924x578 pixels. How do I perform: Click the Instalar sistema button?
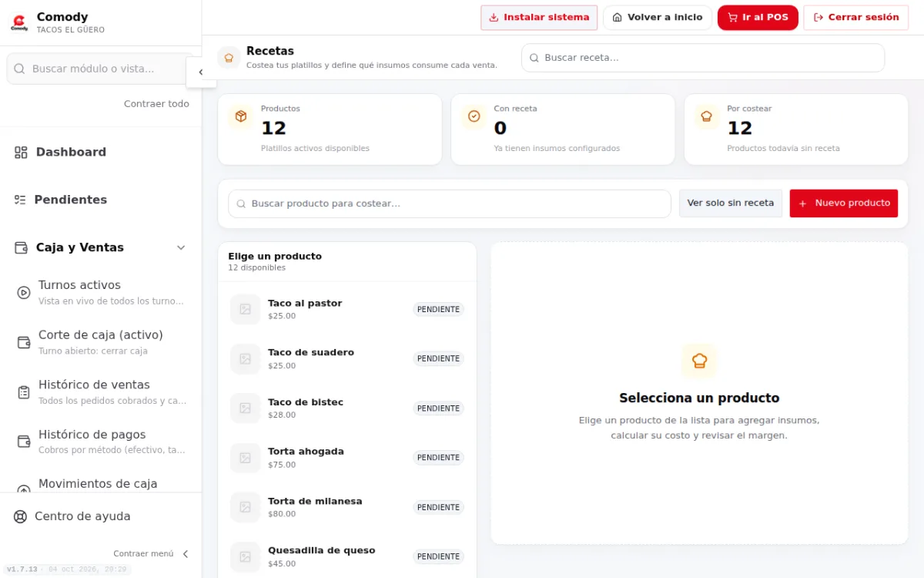point(539,18)
